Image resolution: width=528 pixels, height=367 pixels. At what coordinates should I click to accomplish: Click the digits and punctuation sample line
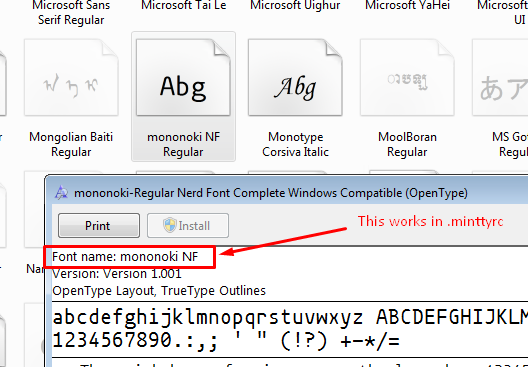(x=226, y=341)
